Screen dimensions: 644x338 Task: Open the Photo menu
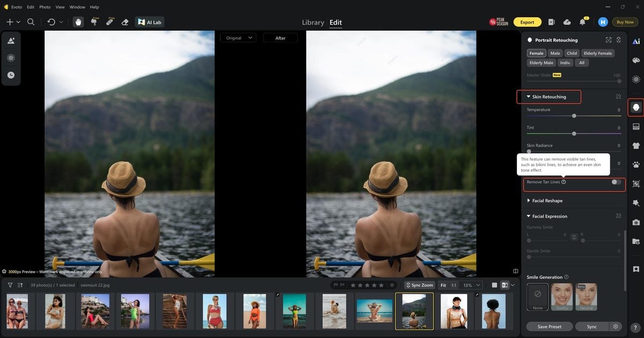45,7
